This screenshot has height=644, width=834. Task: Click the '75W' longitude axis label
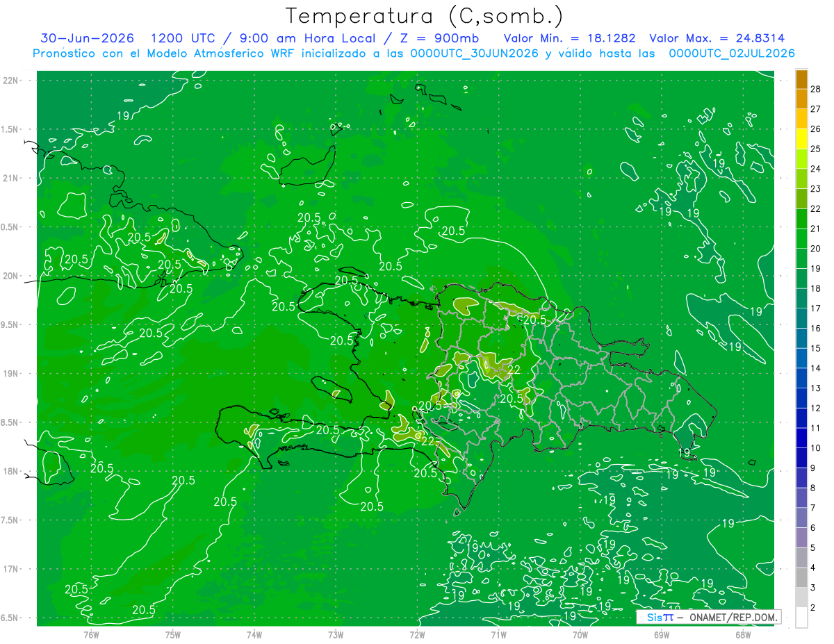click(x=173, y=634)
